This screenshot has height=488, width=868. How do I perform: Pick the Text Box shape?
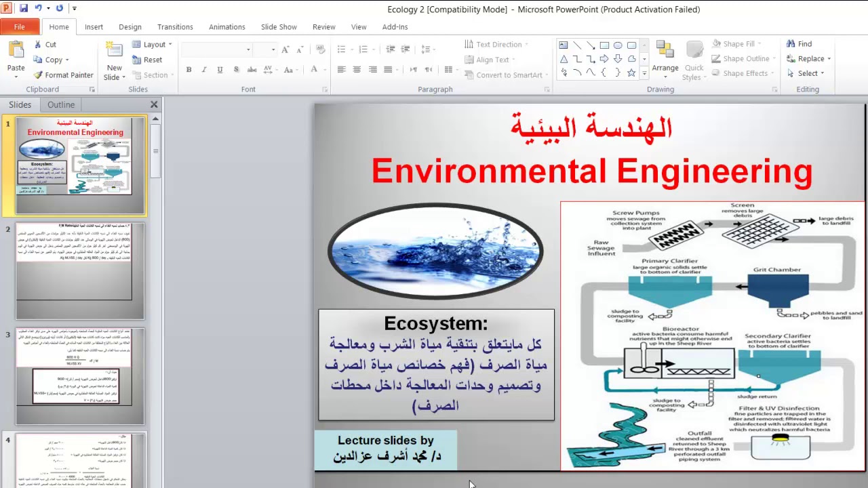tap(564, 45)
